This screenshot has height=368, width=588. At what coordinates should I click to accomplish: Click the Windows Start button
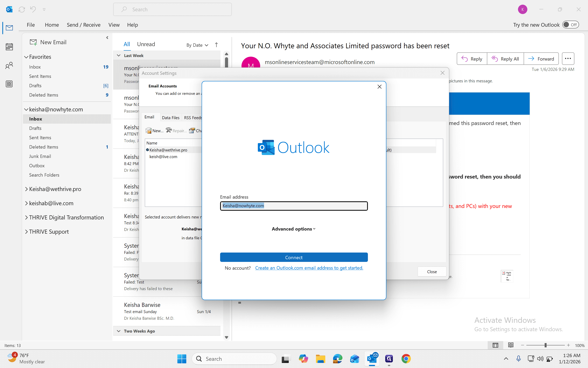click(x=182, y=359)
